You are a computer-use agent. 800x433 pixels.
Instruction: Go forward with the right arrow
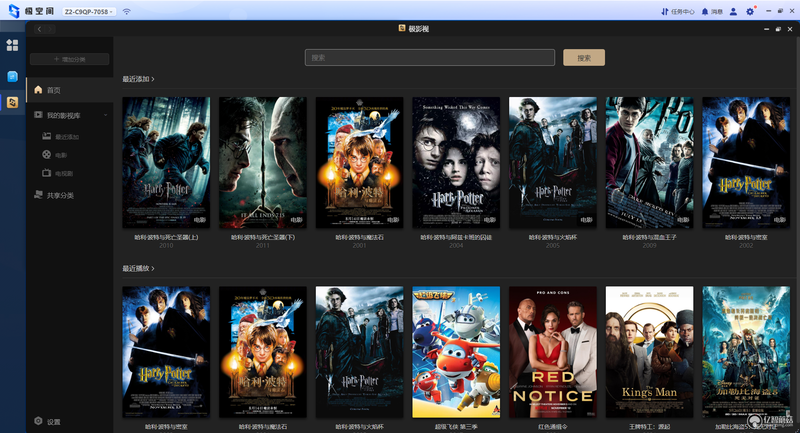(49, 29)
